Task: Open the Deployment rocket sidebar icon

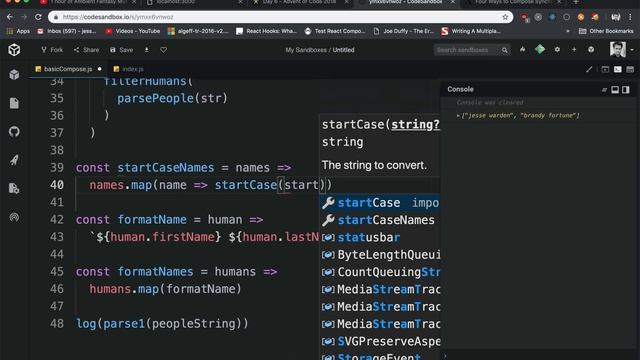Action: 14,160
